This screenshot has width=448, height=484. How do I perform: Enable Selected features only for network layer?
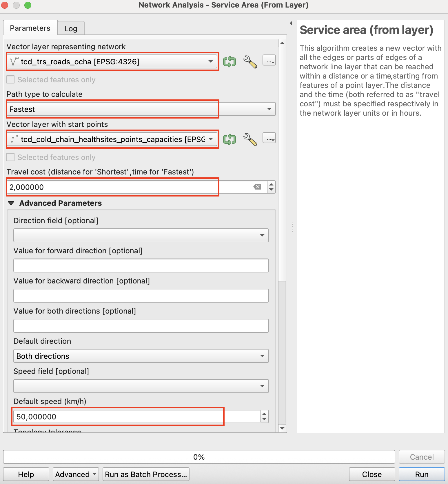(x=11, y=80)
